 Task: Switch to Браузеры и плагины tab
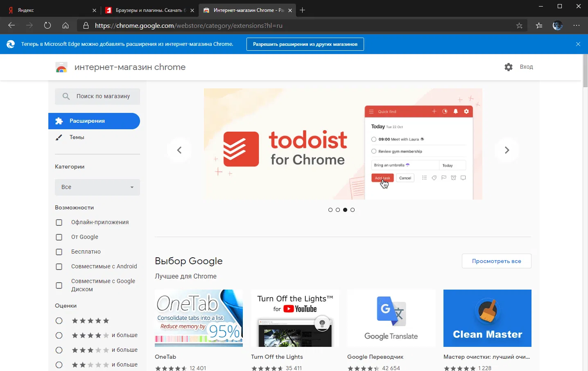[x=149, y=10]
